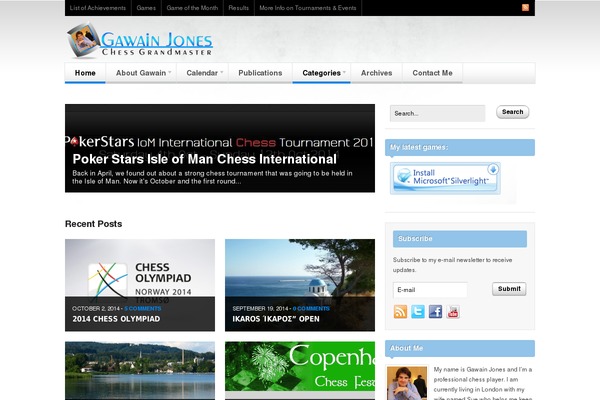
Task: Click the October 2, 2014 date text
Action: tap(96, 309)
